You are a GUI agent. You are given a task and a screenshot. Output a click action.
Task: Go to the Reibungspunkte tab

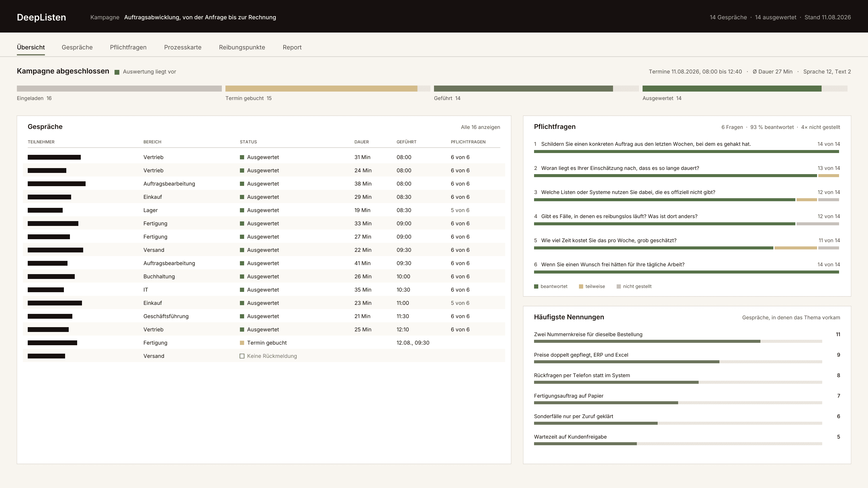point(242,47)
